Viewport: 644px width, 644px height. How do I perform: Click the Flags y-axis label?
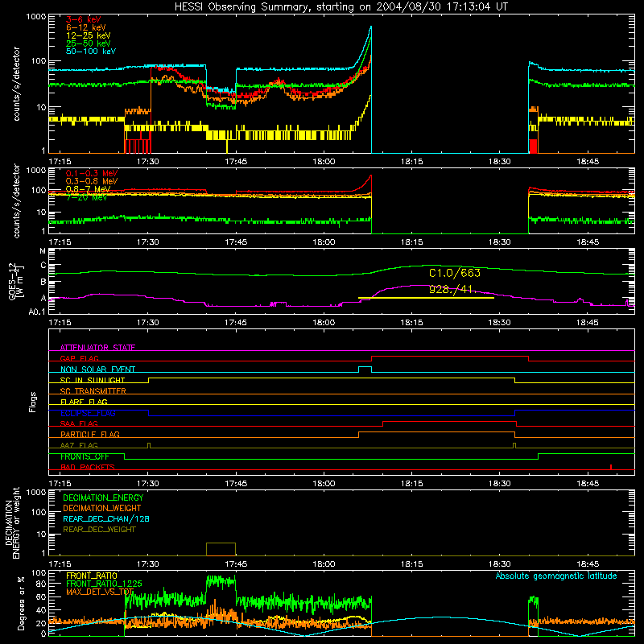(x=32, y=402)
